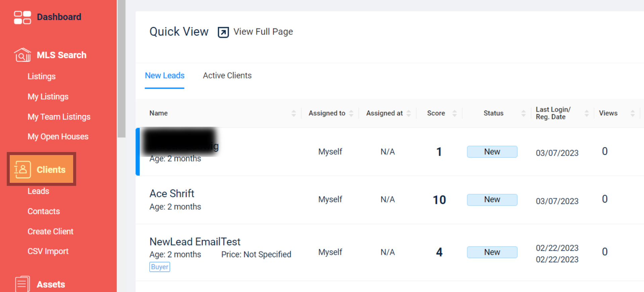Open My Team Listings
644x292 pixels.
tap(59, 117)
